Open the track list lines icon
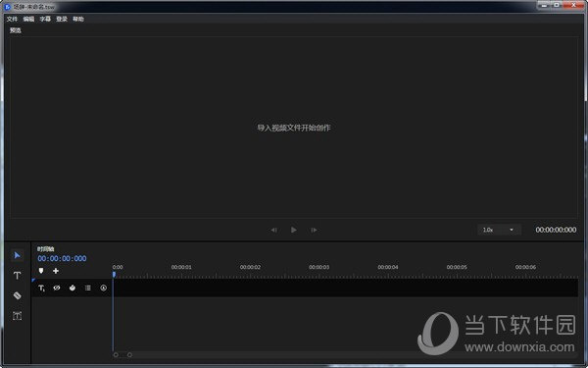Image resolution: width=588 pixels, height=368 pixels. pos(88,288)
